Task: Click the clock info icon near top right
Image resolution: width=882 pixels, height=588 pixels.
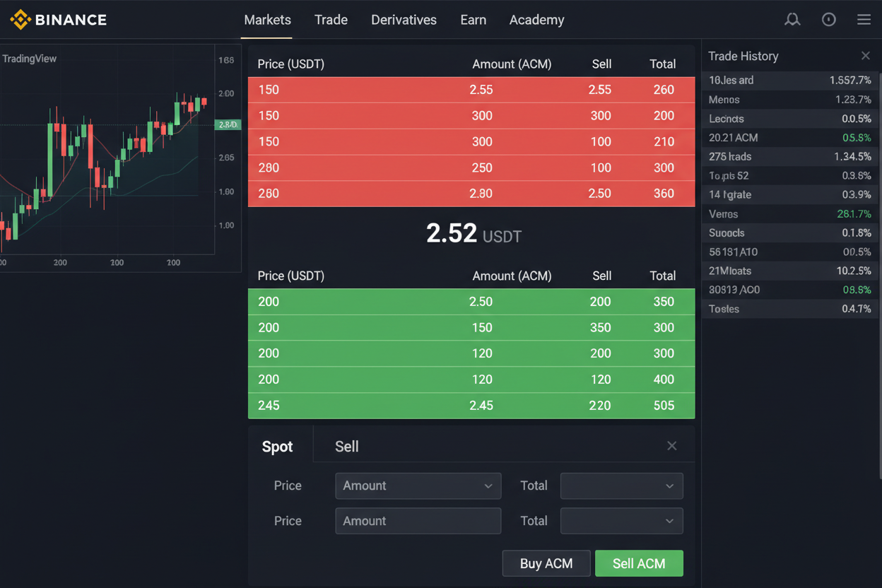Action: [x=828, y=19]
